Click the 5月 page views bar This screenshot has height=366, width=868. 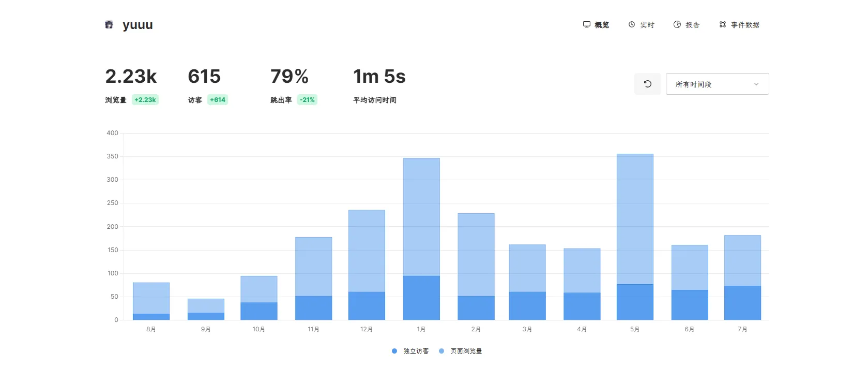(635, 217)
